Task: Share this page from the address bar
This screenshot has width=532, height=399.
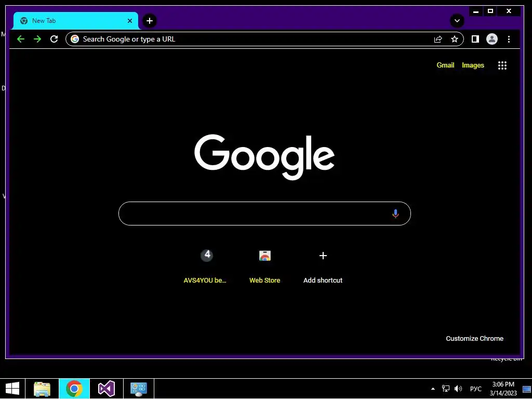Action: click(x=438, y=39)
